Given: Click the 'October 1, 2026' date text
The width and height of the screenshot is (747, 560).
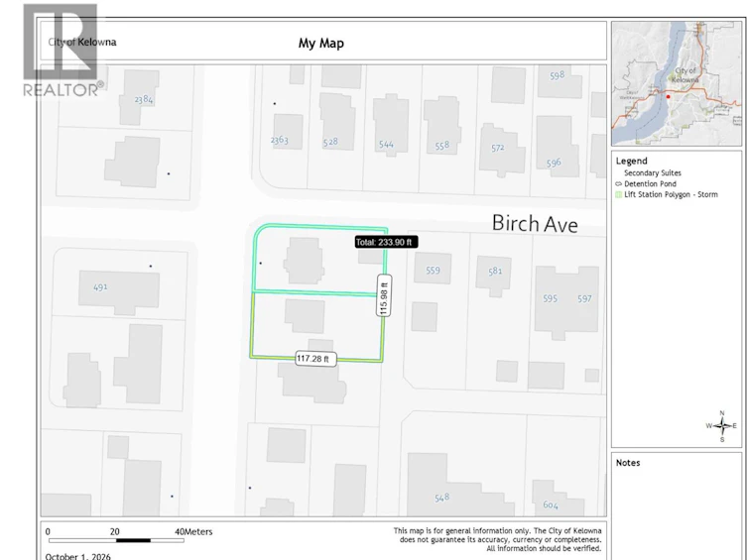Looking at the screenshot, I should pyautogui.click(x=77, y=556).
